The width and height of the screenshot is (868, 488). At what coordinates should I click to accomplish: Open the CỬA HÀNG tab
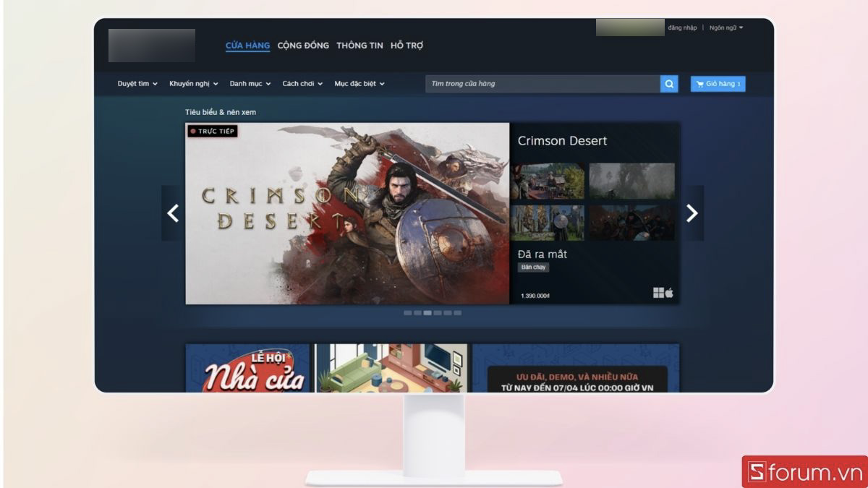(247, 46)
